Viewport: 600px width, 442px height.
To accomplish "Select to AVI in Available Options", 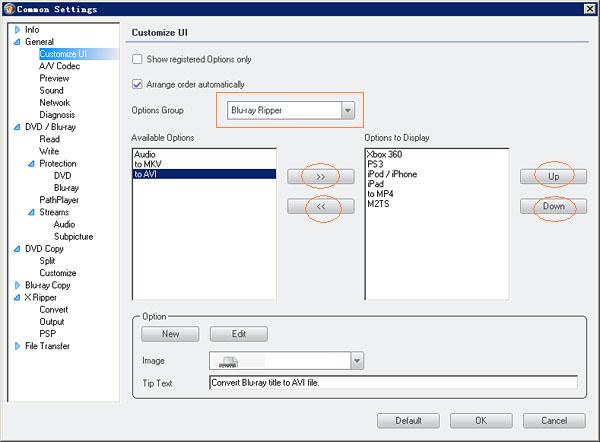I will [x=204, y=174].
